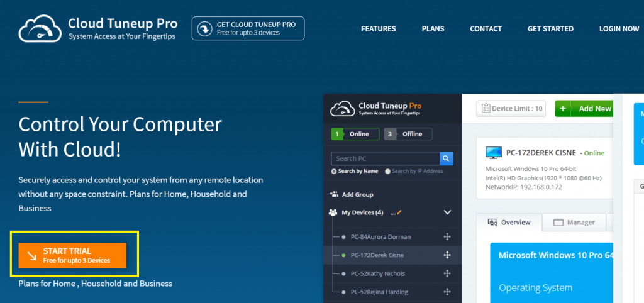Click the Add Group people icon

[334, 194]
